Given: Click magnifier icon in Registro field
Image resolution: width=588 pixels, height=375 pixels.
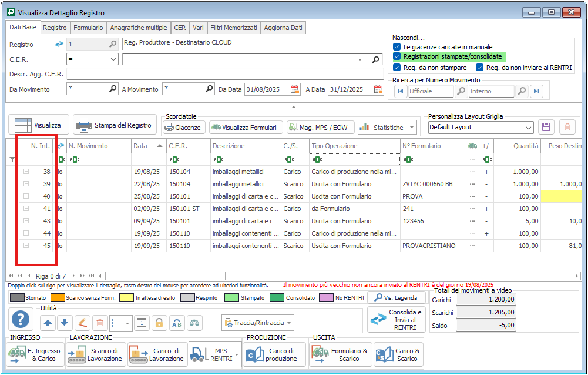Looking at the screenshot, I should pyautogui.click(x=113, y=44).
